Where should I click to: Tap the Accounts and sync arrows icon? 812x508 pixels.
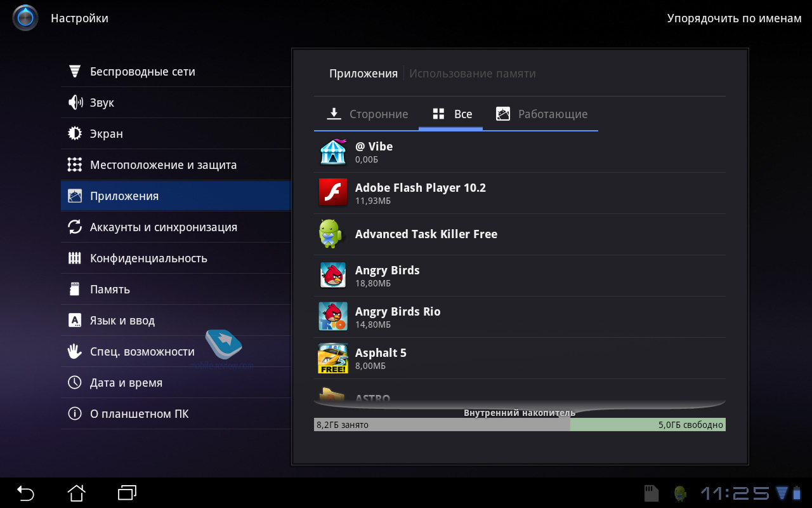[75, 227]
